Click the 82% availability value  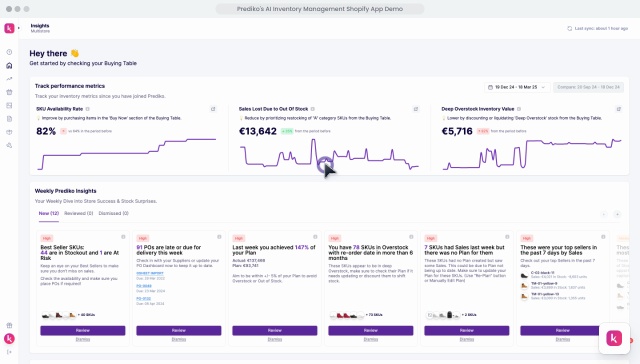coord(46,131)
